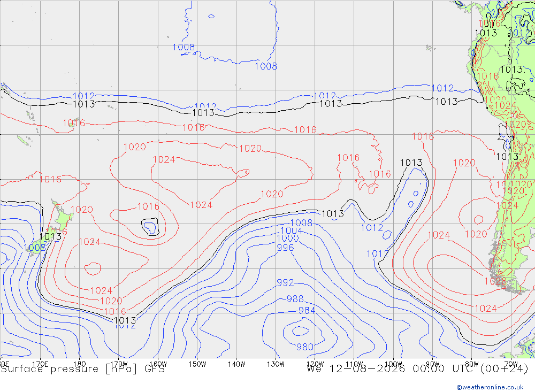The image size is (535, 392).
Task: Click the 980 low-pressure contour label
Action: click(305, 347)
